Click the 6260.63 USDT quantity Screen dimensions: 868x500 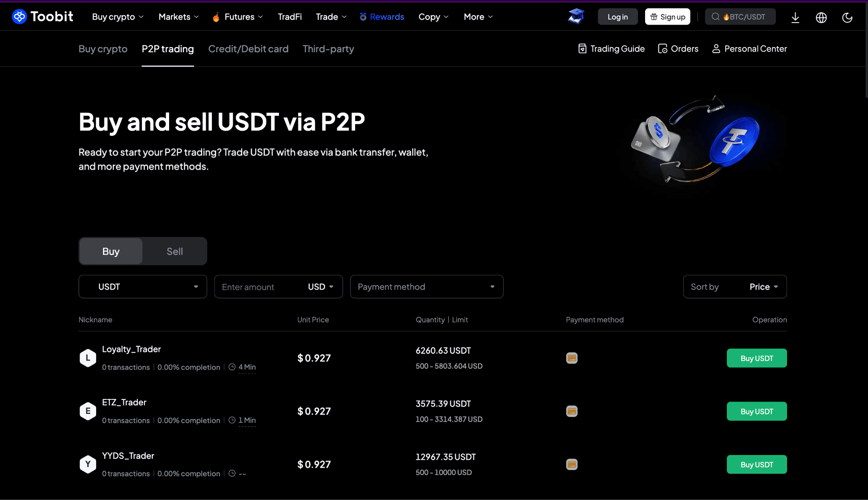(x=443, y=350)
